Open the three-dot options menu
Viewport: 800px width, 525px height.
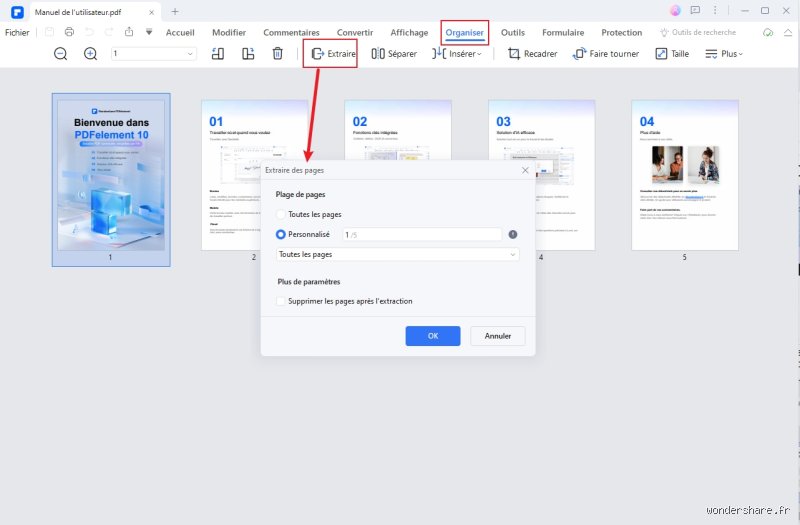pos(715,10)
